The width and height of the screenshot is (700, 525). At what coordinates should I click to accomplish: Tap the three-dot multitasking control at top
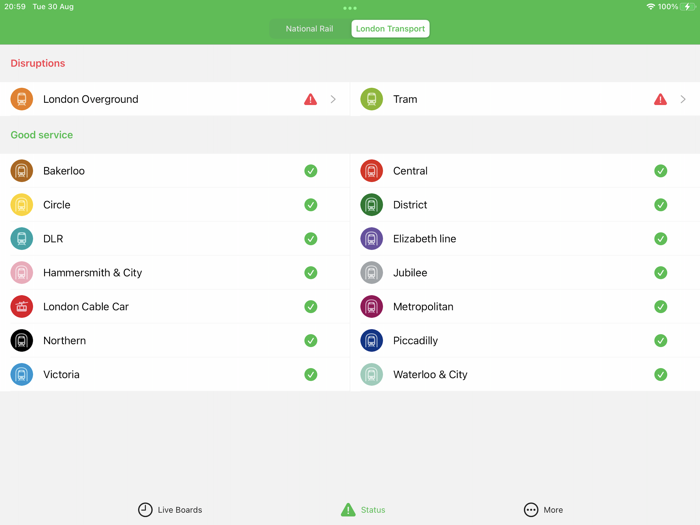pyautogui.click(x=350, y=8)
